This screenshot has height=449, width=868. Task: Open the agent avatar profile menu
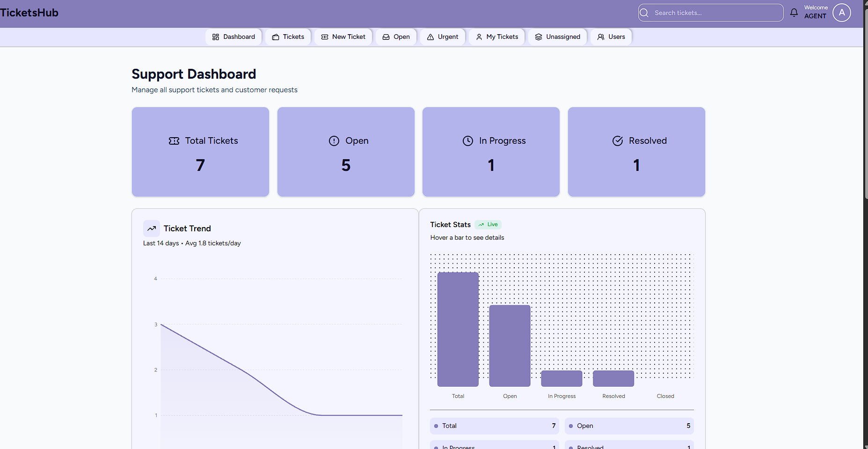pyautogui.click(x=841, y=12)
